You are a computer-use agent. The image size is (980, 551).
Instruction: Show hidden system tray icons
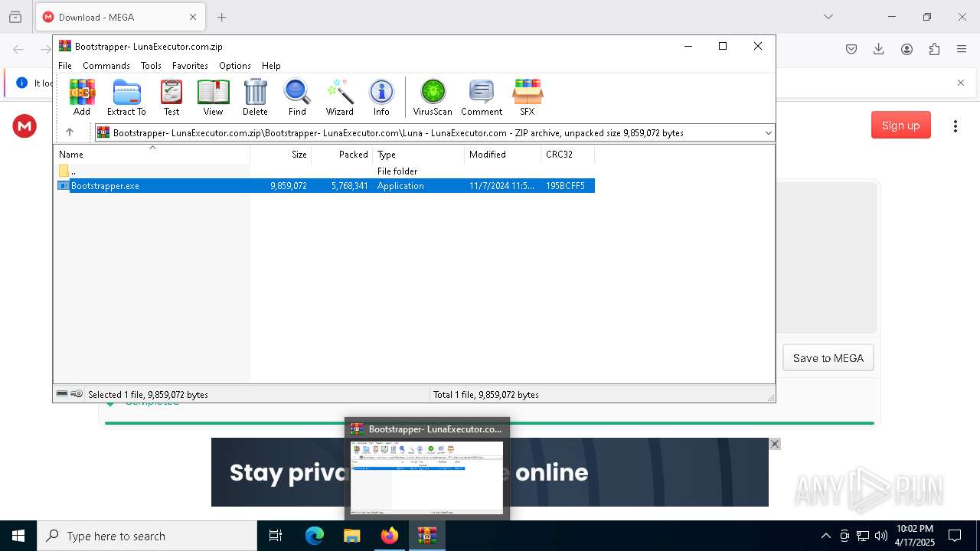pos(825,536)
